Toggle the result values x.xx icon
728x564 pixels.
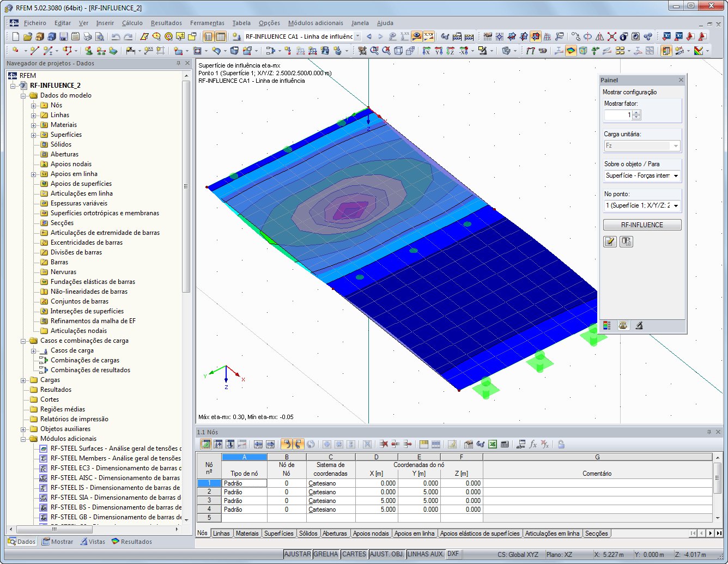(x=429, y=37)
